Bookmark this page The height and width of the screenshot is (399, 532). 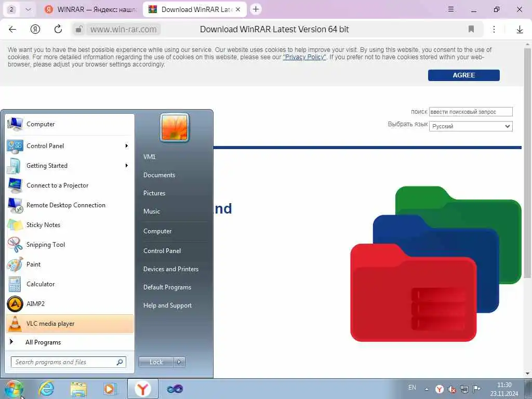tap(471, 29)
